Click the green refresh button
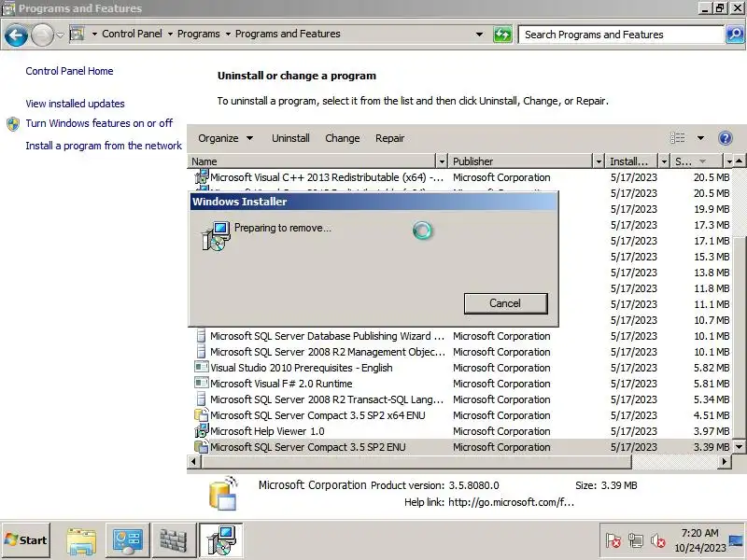 [502, 35]
